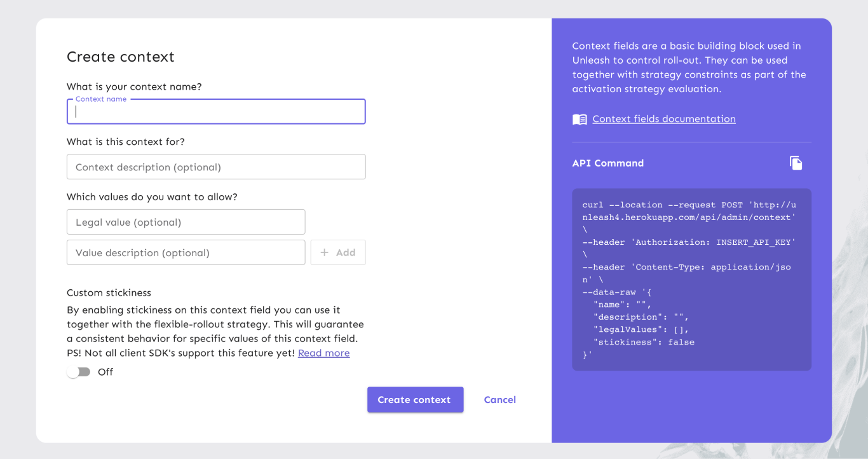Copy the API command with the copy icon

coord(796,163)
